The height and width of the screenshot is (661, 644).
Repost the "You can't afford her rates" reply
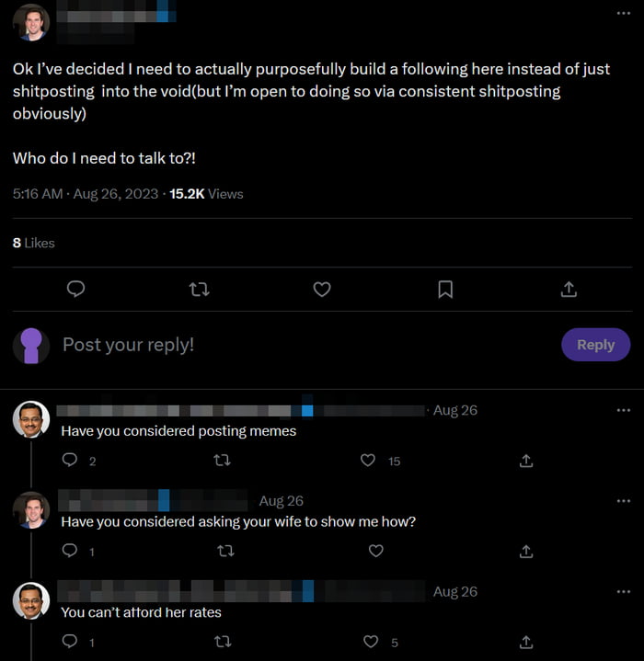point(221,642)
